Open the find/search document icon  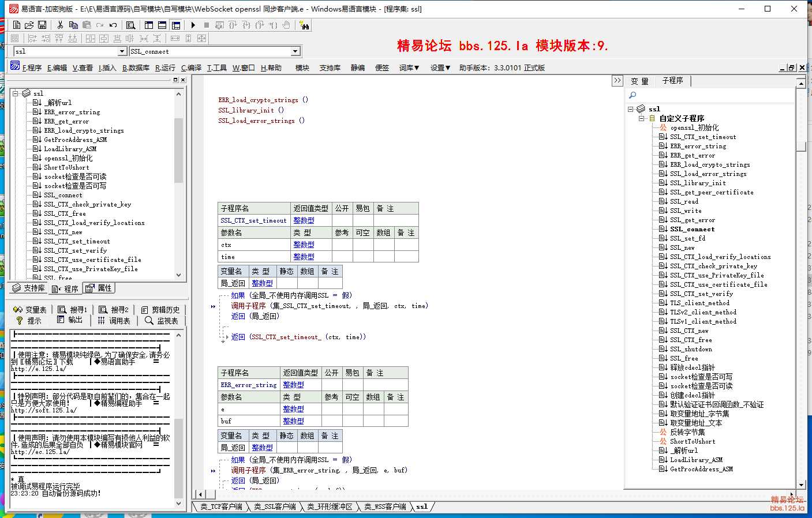131,25
